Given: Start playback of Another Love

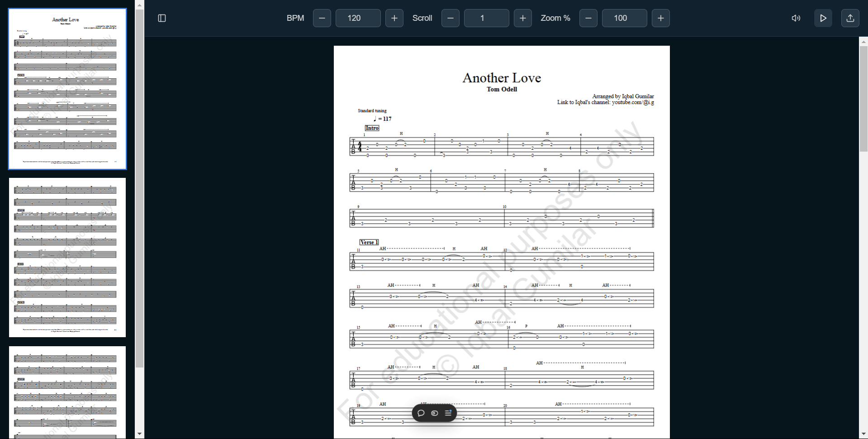Looking at the screenshot, I should [823, 18].
